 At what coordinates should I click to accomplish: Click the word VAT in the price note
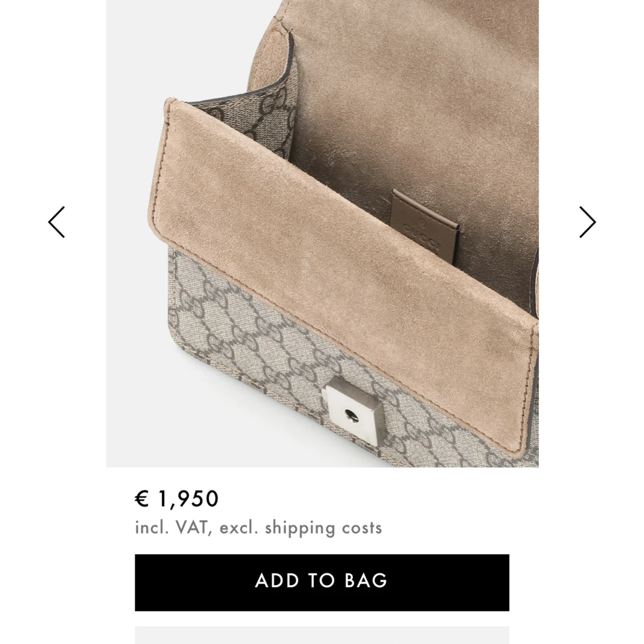click(x=192, y=527)
